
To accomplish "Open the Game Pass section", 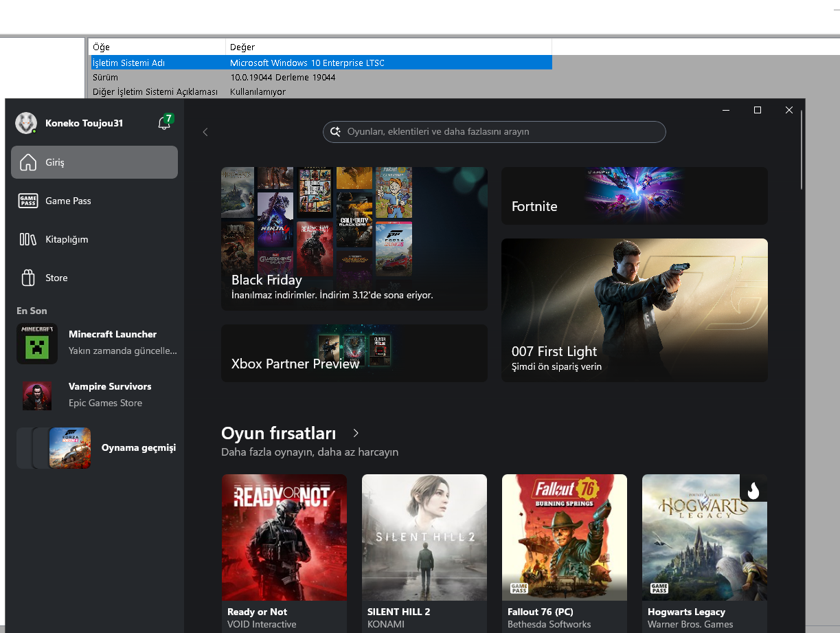I will click(94, 201).
